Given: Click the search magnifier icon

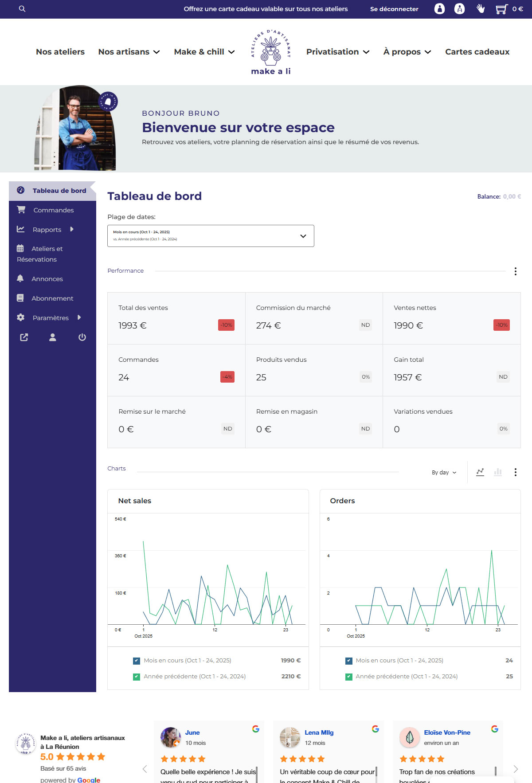Looking at the screenshot, I should (x=22, y=9).
